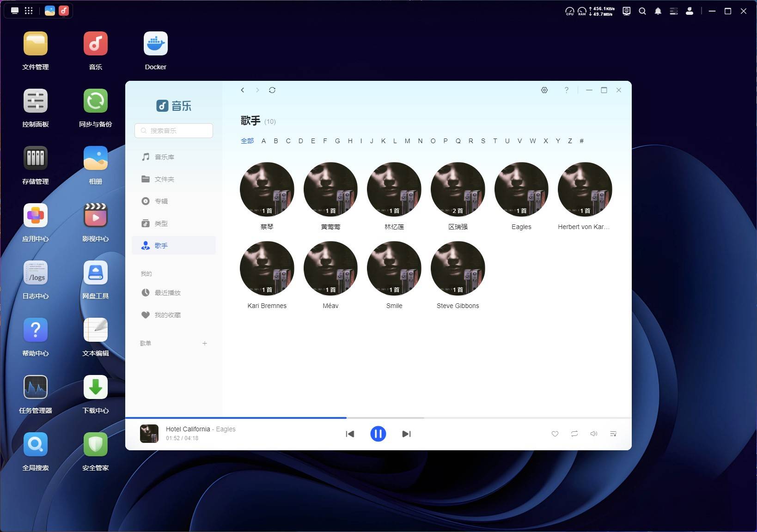Open the 音乐库 (Music Library) section

[x=164, y=157]
